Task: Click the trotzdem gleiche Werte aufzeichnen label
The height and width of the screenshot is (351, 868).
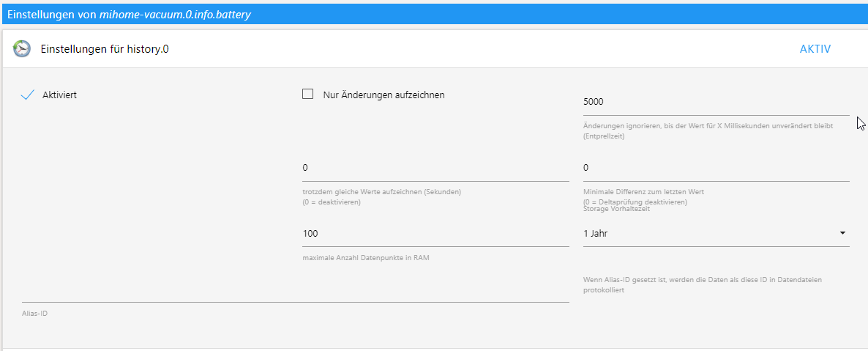Action: pos(382,192)
